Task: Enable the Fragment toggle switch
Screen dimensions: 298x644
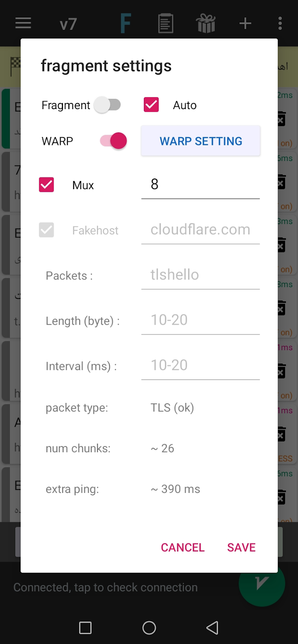Action: (107, 105)
